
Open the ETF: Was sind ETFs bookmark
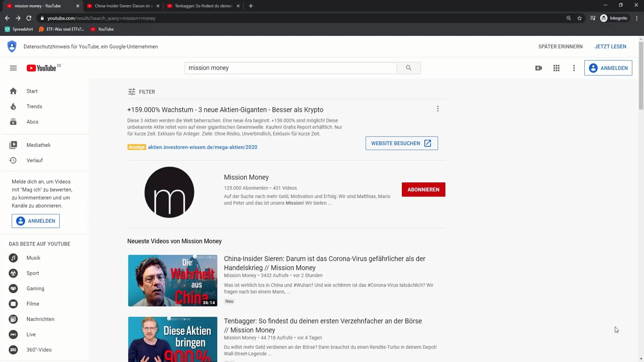coord(62,29)
